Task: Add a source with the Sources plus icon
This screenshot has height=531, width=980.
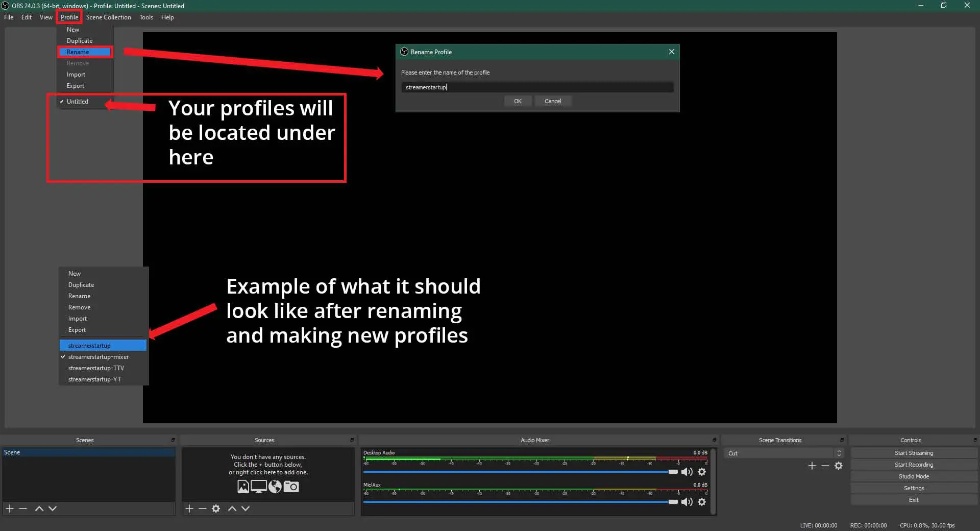Action: click(x=189, y=509)
